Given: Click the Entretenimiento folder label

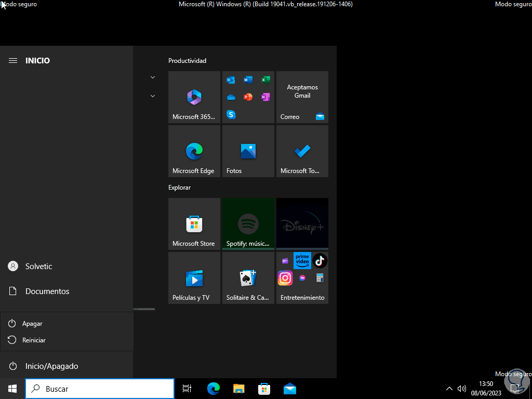Looking at the screenshot, I should pos(302,298).
